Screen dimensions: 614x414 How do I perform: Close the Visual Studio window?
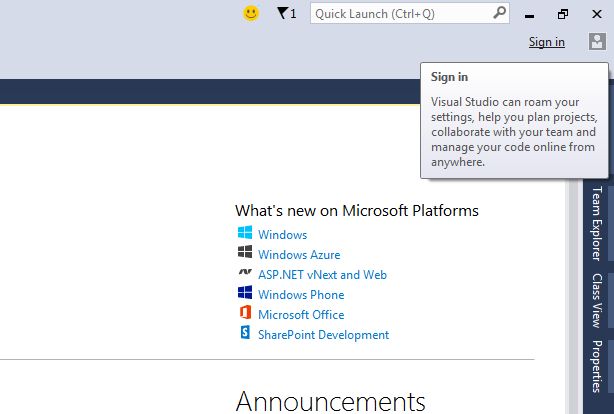597,14
